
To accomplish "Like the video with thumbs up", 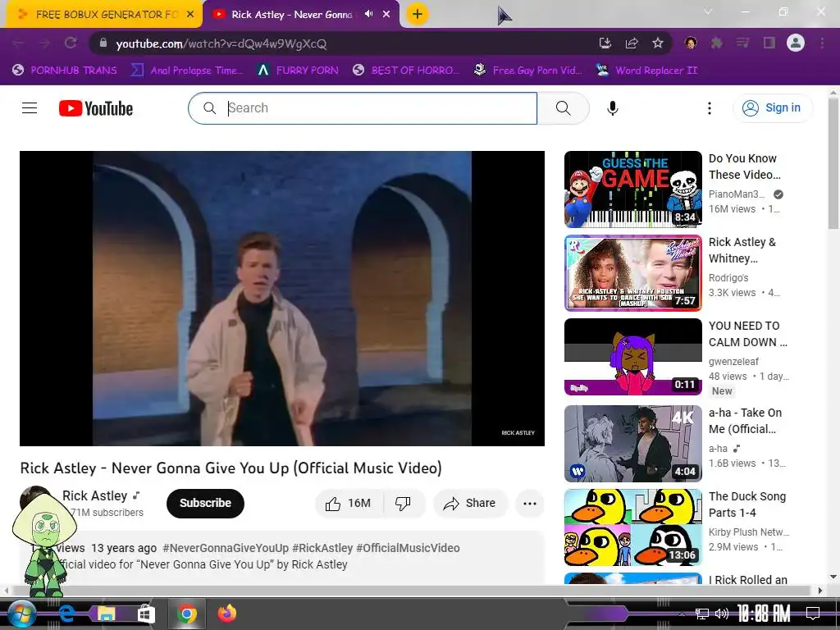I will [348, 503].
